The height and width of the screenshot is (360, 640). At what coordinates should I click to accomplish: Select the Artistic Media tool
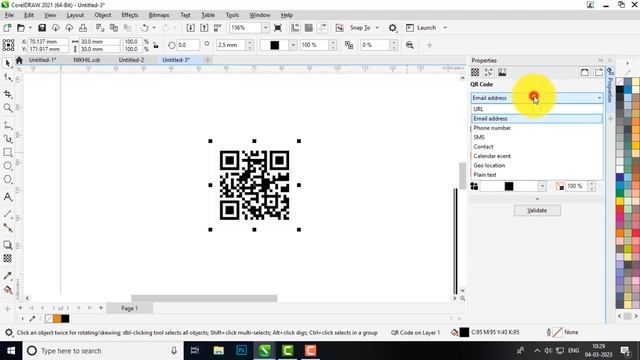point(7,139)
